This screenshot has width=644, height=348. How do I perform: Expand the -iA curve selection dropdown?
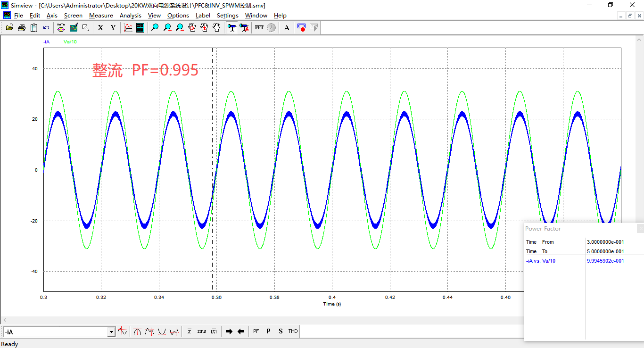point(111,332)
